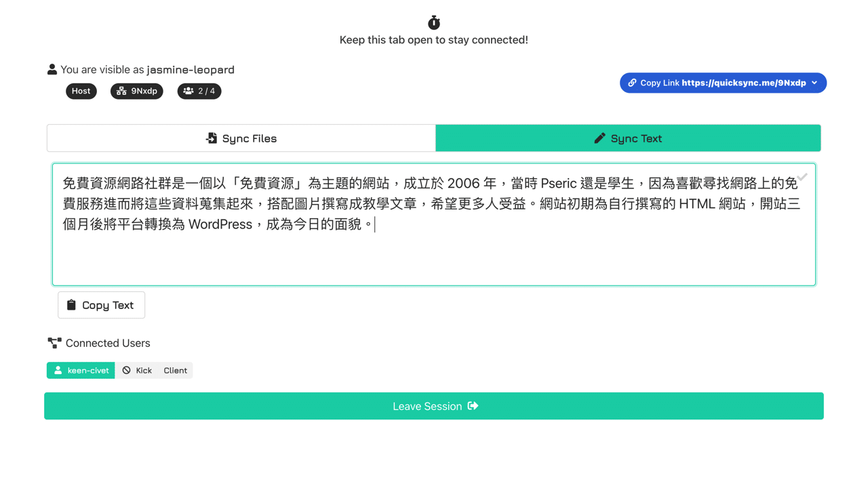
Task: Click the user silhouette icon beside jasmine-leopard
Action: (x=52, y=68)
